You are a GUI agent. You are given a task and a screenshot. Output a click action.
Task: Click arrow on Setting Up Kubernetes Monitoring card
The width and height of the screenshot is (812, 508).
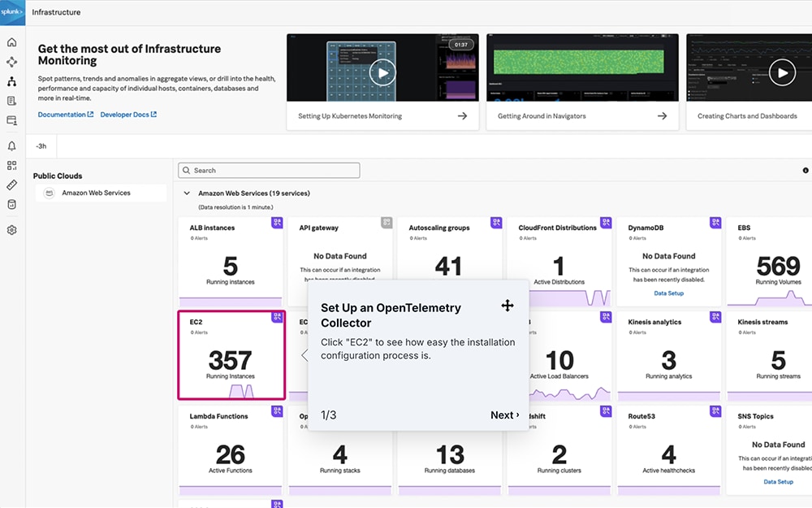pyautogui.click(x=463, y=116)
